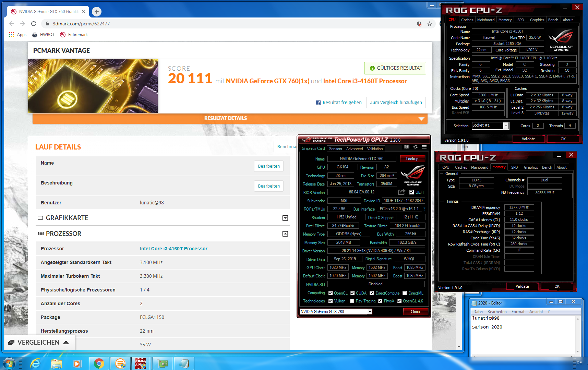Image resolution: width=588 pixels, height=370 pixels.
Task: Click Bearbeiten button beside Name
Action: click(269, 166)
